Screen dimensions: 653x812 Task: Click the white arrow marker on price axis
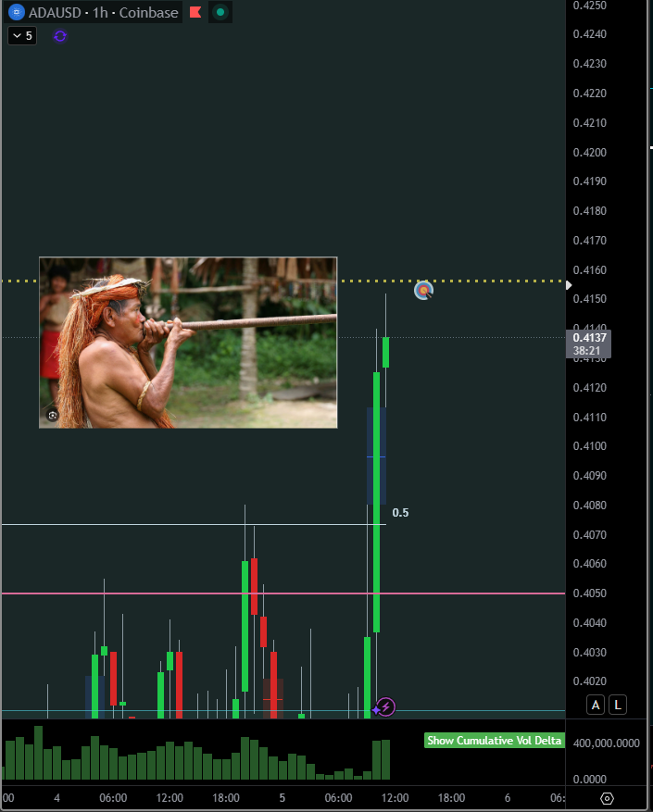[569, 285]
